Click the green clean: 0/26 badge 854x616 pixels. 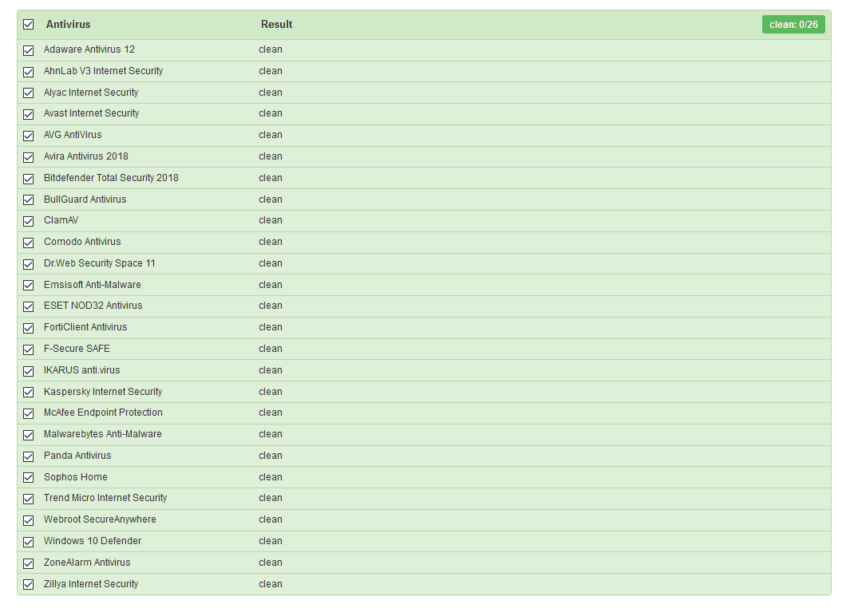pyautogui.click(x=793, y=25)
